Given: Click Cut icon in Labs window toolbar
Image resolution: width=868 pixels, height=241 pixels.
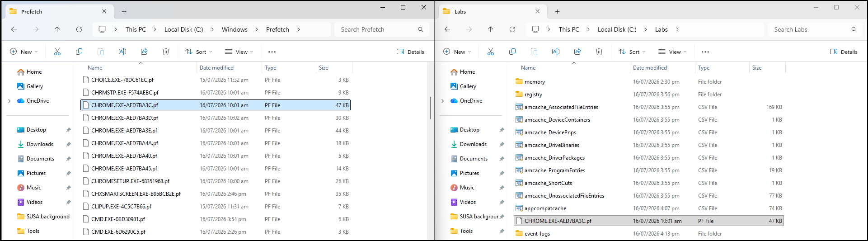Looking at the screenshot, I should tap(491, 52).
